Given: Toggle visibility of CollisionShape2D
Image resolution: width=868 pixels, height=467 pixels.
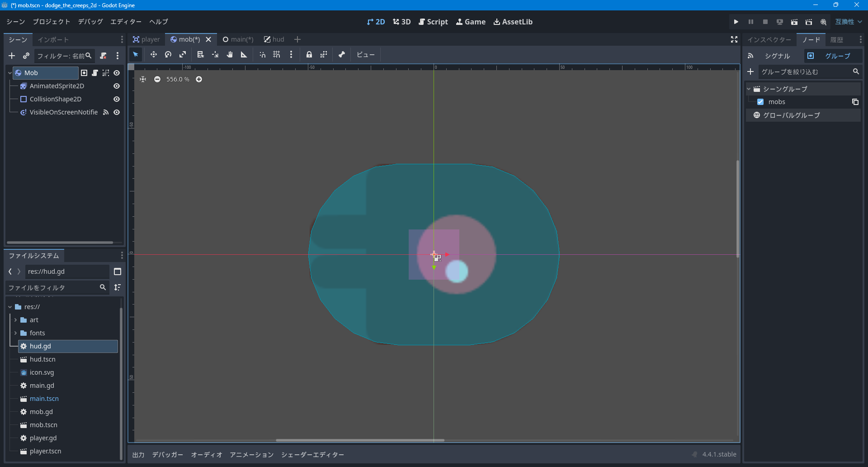Looking at the screenshot, I should coord(117,99).
